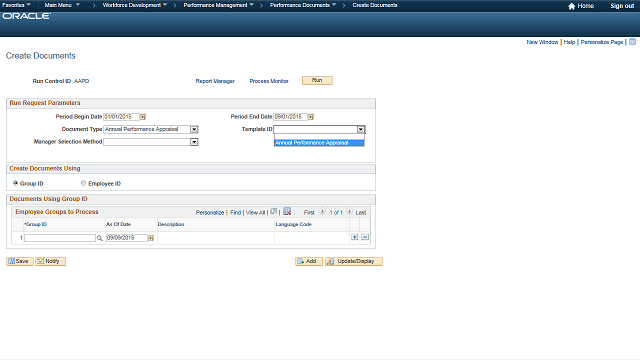Click Group ID input field
The width and height of the screenshot is (640, 360).
[60, 238]
